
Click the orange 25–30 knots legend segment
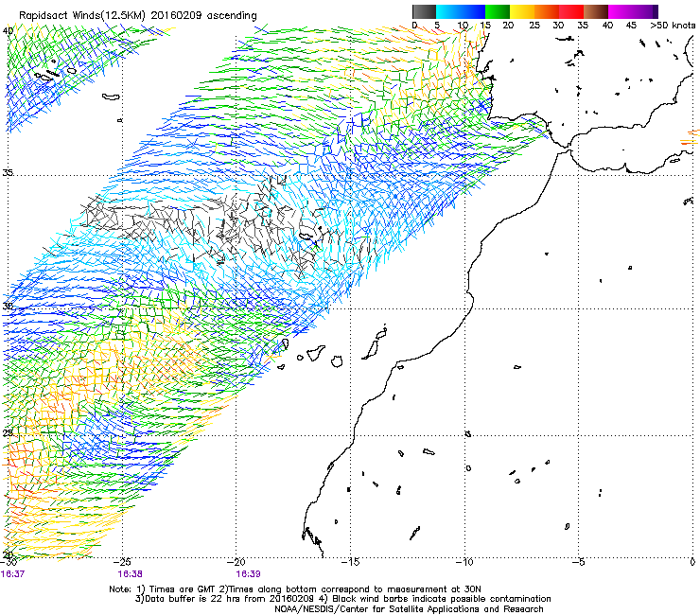547,11
